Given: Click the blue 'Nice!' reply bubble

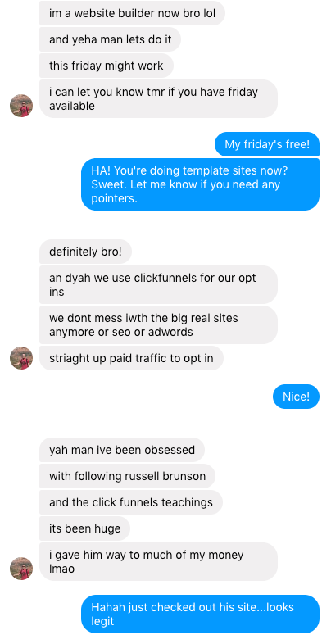Looking at the screenshot, I should tap(296, 397).
